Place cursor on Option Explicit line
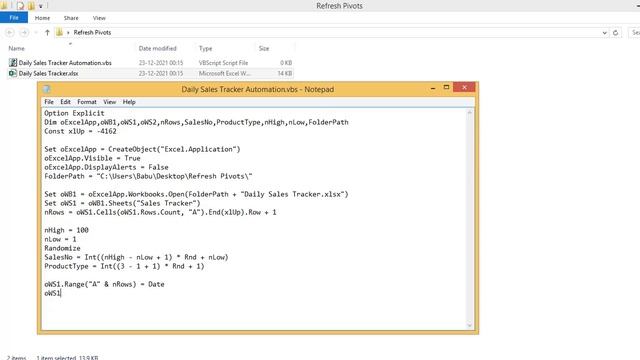Viewport: 640px width, 360px height. pyautogui.click(x=74, y=113)
